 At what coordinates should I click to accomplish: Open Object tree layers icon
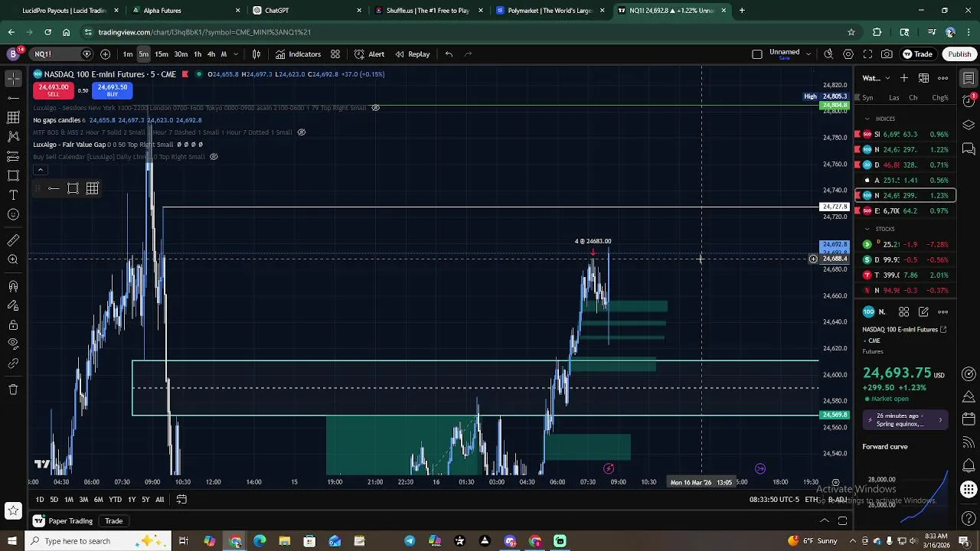pos(969,125)
